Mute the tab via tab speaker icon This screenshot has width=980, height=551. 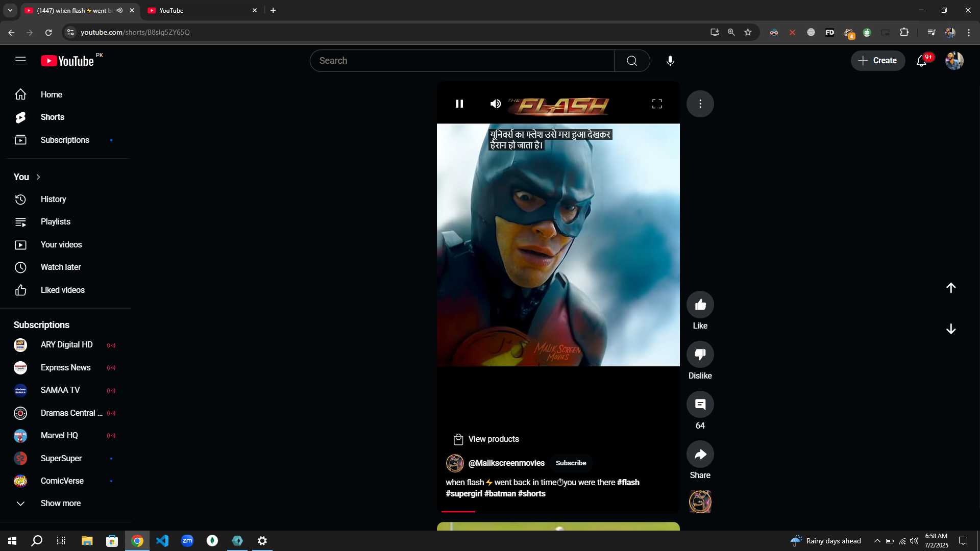pyautogui.click(x=119, y=10)
